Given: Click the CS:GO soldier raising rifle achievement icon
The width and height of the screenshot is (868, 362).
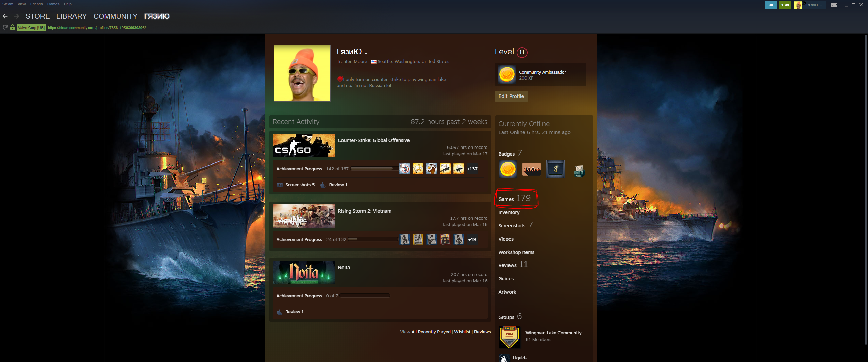Looking at the screenshot, I should [432, 169].
